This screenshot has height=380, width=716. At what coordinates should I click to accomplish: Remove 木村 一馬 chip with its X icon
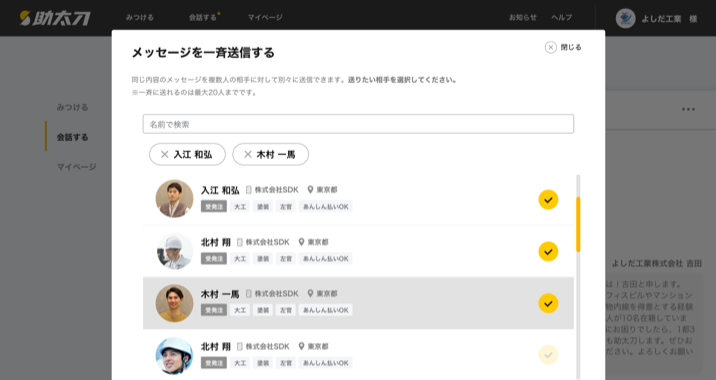click(248, 154)
